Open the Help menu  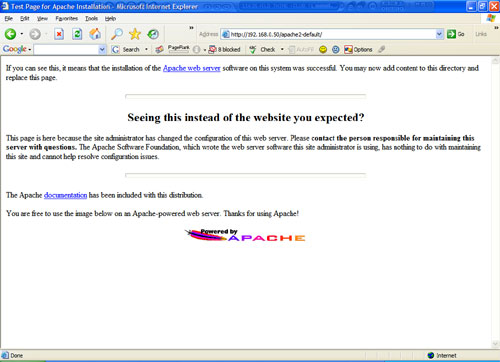tap(110, 19)
